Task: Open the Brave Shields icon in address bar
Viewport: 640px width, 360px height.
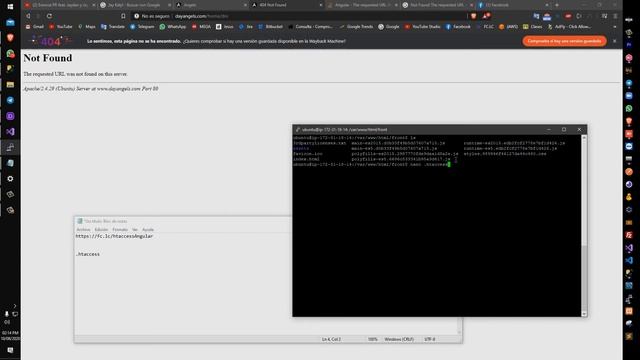Action: 473,16
